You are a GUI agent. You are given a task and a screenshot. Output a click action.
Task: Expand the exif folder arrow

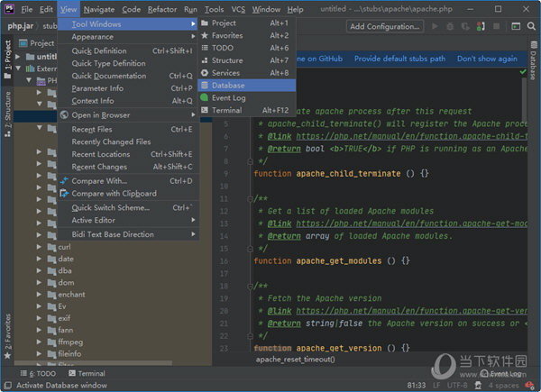click(39, 318)
